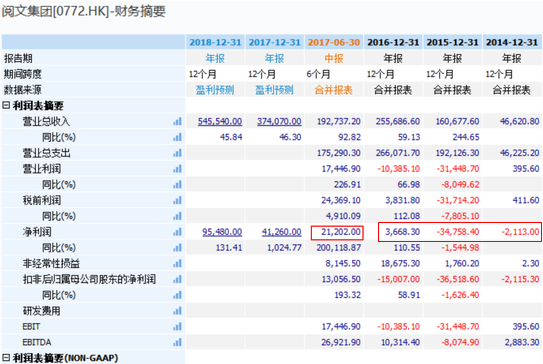The width and height of the screenshot is (543, 364).
Task: Click revenue value 192,737.20
Action: [x=339, y=122]
